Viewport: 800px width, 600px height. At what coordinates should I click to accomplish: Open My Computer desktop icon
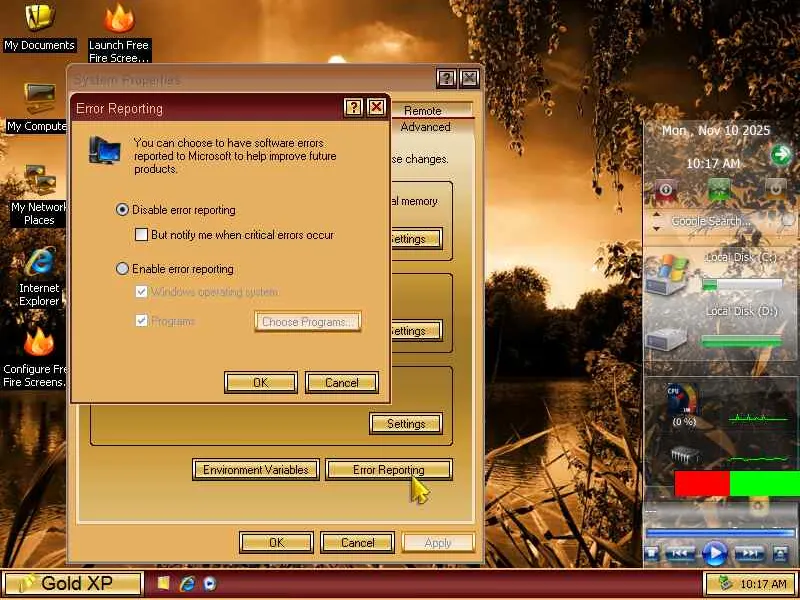tap(37, 108)
